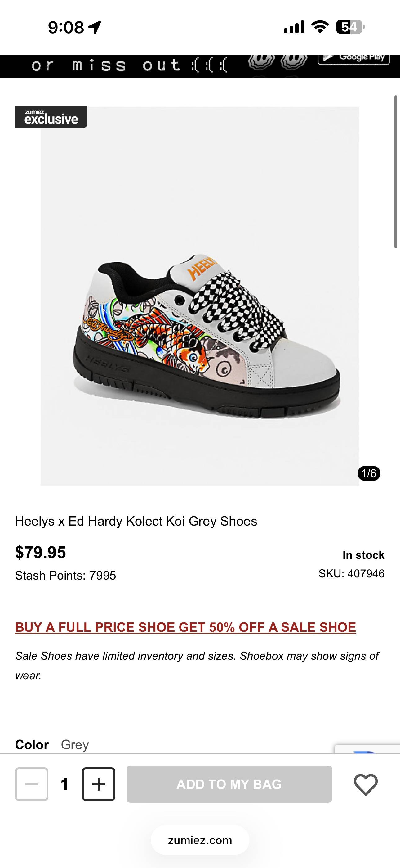Screen dimensions: 400x868
Task: Tap the Google Play badge
Action: point(353,58)
